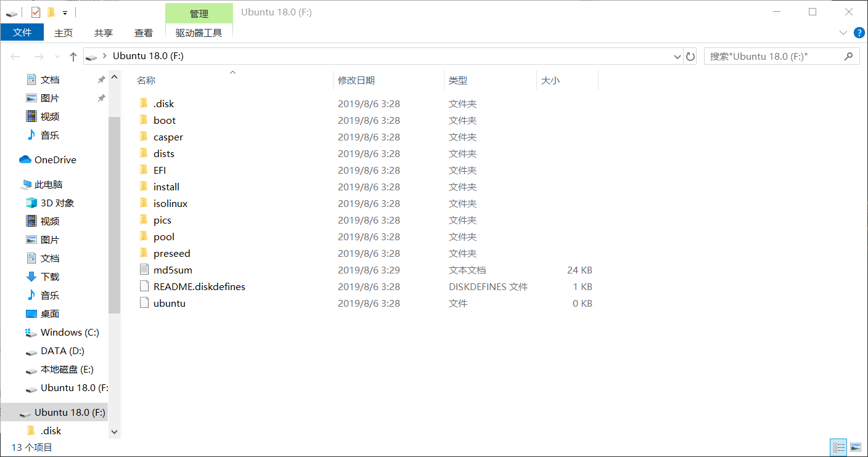The height and width of the screenshot is (457, 868).
Task: Switch to the 主页 ribbon tab
Action: (x=63, y=33)
